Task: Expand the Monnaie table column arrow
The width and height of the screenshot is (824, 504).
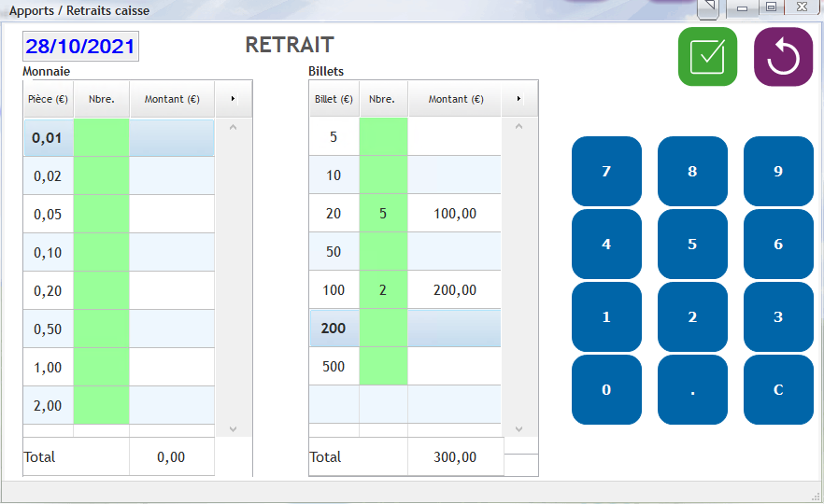Action: coord(233,99)
